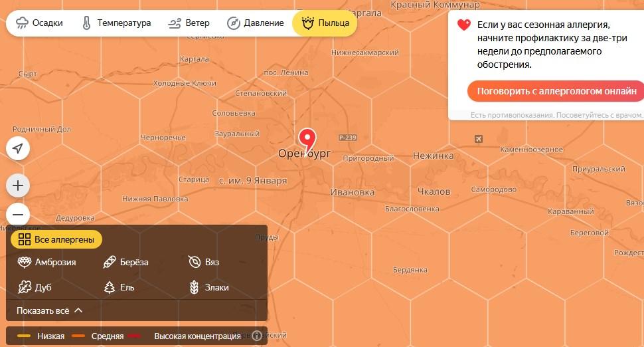Switch to the Осадки map layer
644x347 pixels.
tap(39, 23)
